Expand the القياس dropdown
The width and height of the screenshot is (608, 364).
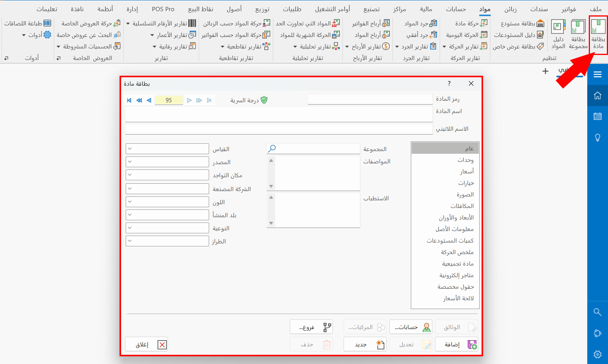(x=130, y=149)
